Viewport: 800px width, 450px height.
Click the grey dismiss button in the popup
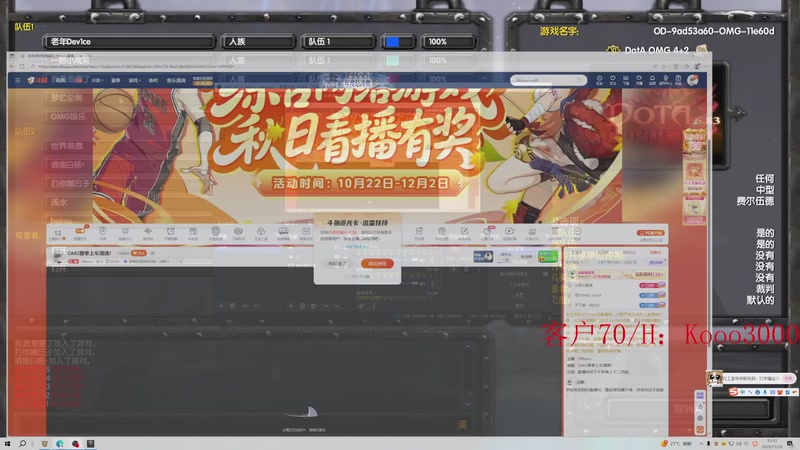coord(337,263)
